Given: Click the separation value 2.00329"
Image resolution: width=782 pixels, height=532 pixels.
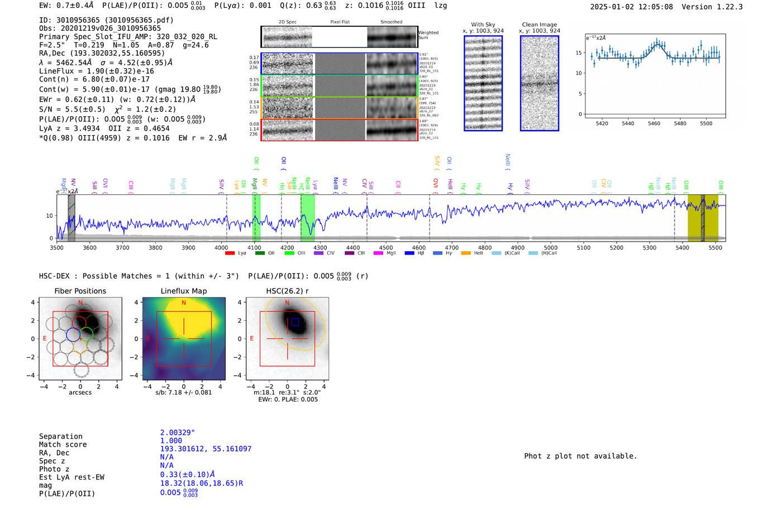Looking at the screenshot, I should tap(178, 433).
